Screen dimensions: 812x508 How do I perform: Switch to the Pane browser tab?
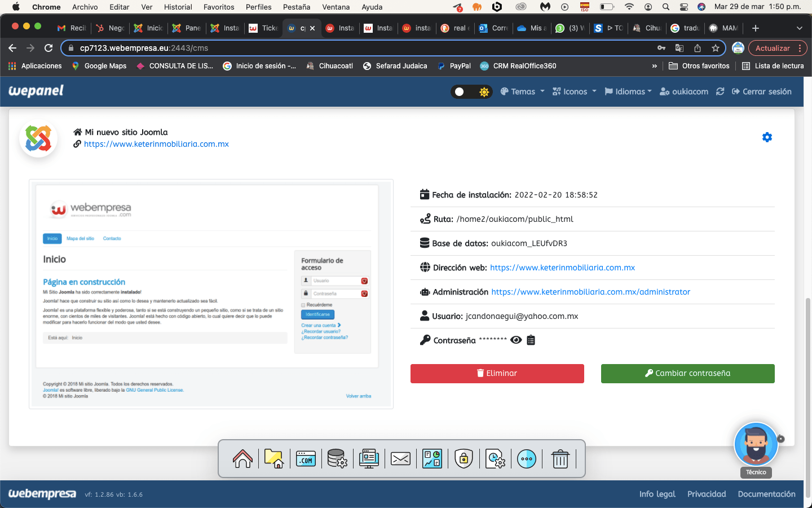[187, 28]
